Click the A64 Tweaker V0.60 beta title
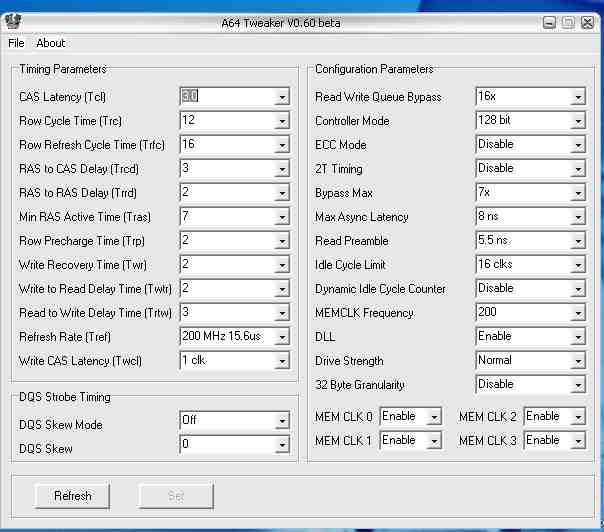 (x=281, y=23)
